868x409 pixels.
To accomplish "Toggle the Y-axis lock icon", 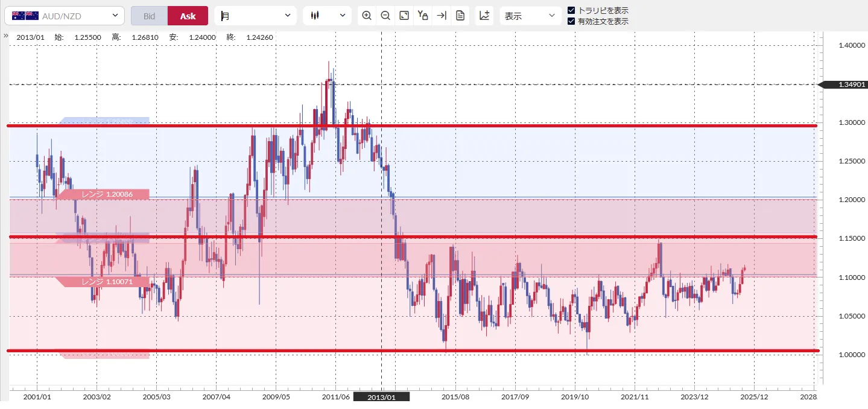I will [423, 16].
